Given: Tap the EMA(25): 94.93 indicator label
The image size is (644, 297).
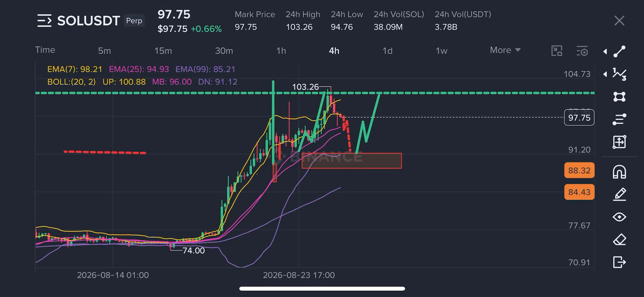Looking at the screenshot, I should [139, 69].
